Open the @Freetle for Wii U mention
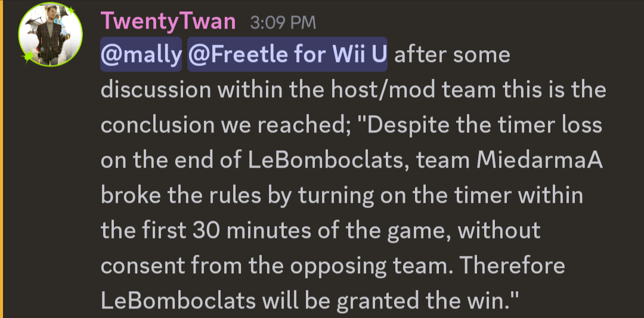This screenshot has width=644, height=318. (287, 54)
